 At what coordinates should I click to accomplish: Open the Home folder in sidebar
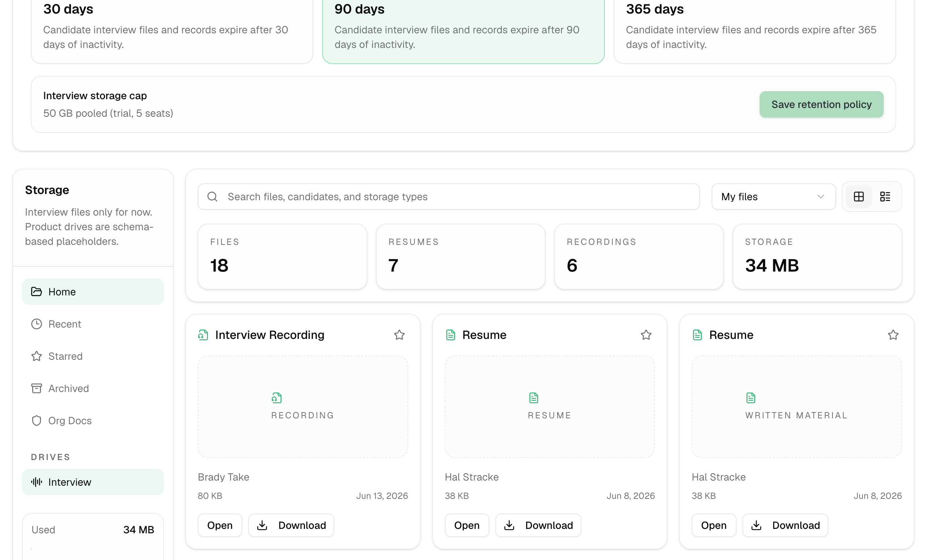coord(93,292)
